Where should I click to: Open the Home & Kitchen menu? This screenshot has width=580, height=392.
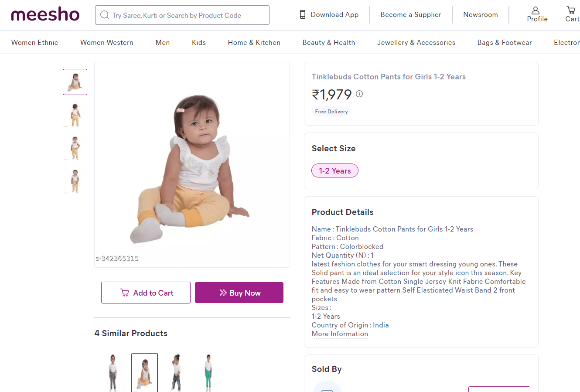[x=254, y=42]
